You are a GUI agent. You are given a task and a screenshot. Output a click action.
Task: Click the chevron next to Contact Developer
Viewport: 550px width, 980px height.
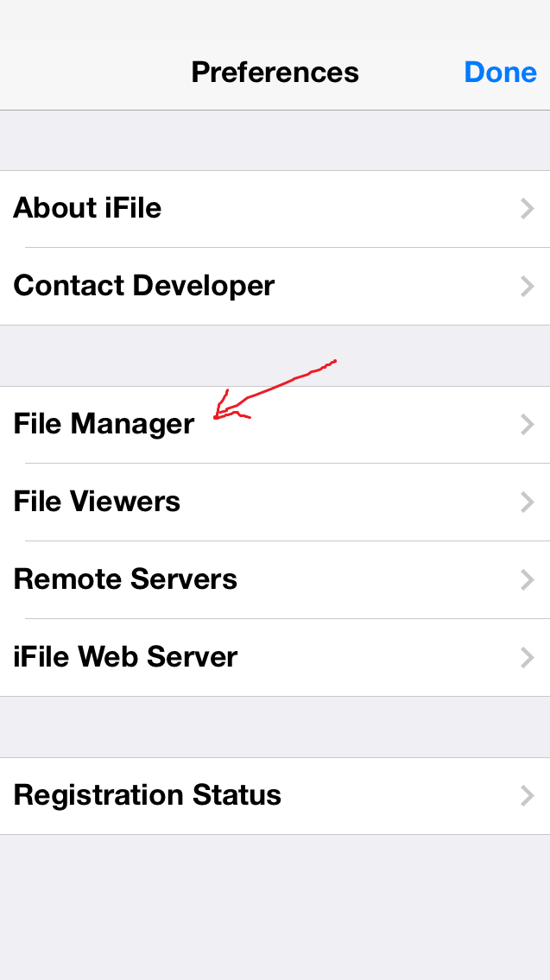coord(528,287)
